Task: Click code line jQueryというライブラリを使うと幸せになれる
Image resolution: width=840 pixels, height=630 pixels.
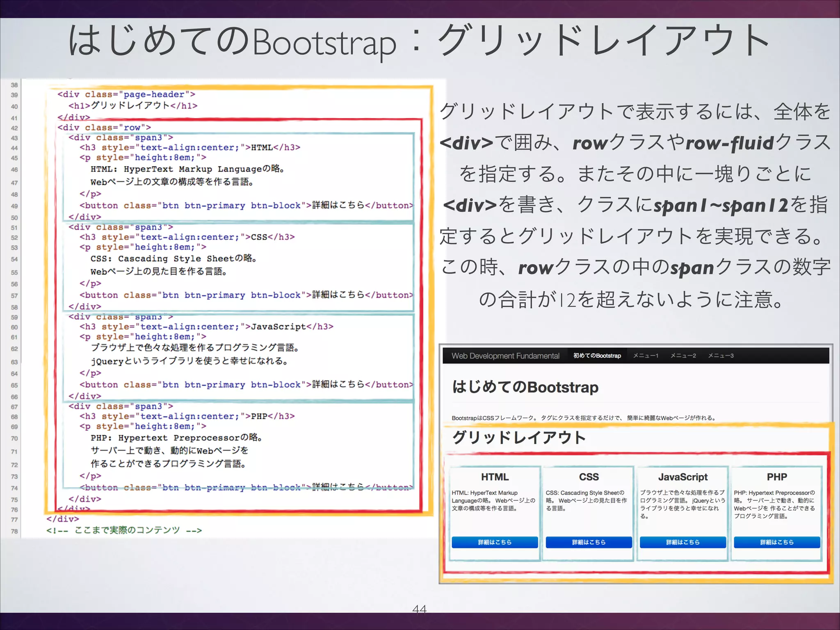Action: [189, 361]
